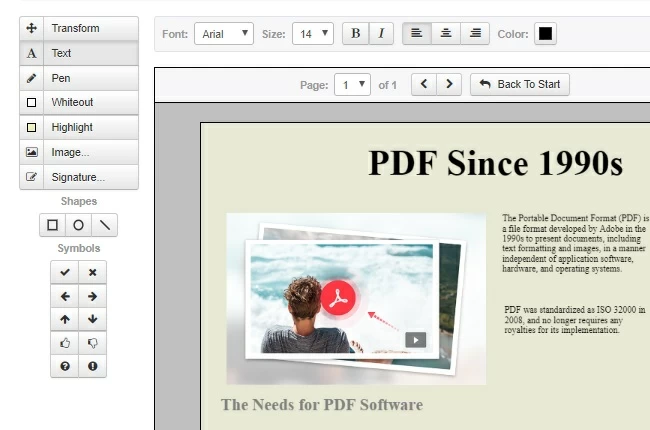Go to the next page
650x430 pixels.
tap(449, 85)
